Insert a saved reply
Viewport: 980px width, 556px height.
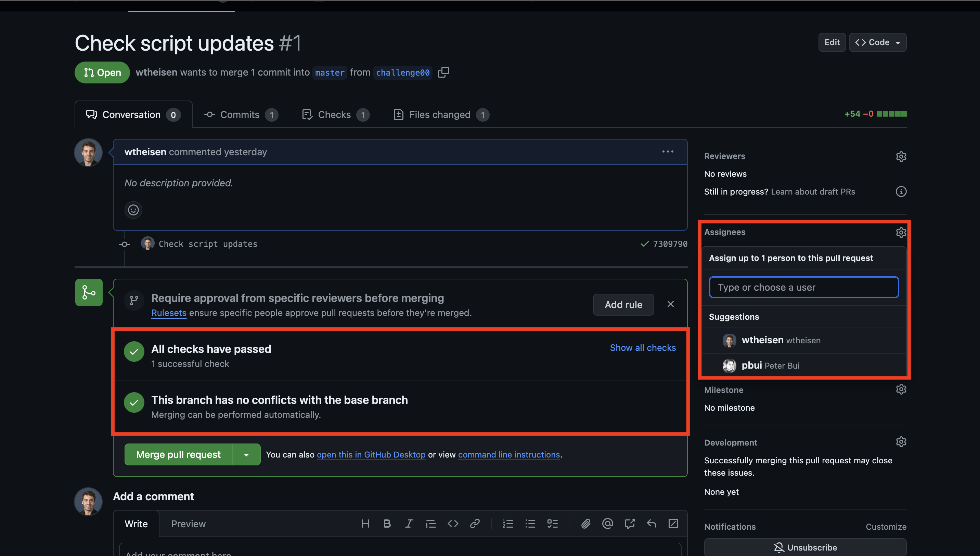(652, 524)
